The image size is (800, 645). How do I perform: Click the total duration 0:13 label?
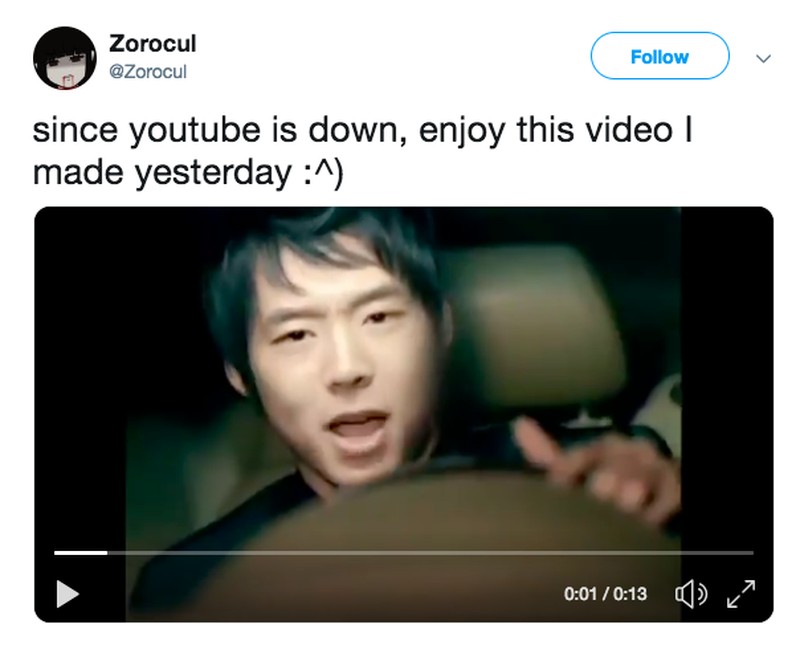[x=630, y=594]
